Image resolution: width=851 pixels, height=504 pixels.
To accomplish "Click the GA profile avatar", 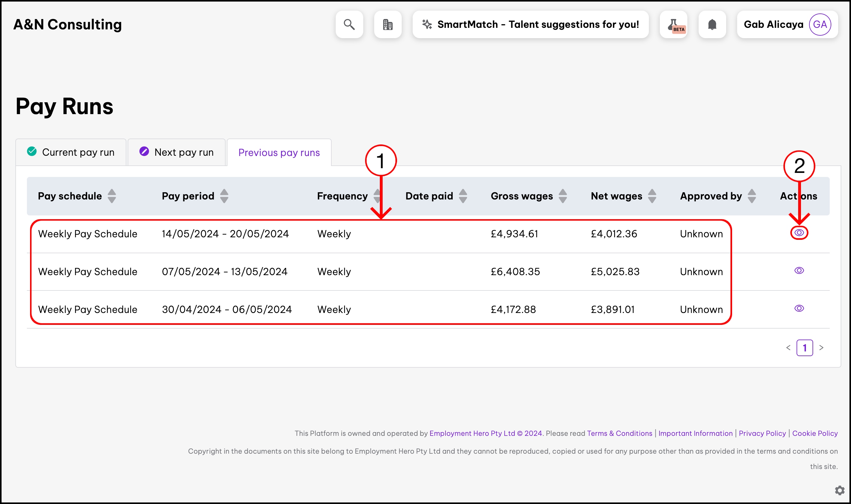I will tap(820, 24).
